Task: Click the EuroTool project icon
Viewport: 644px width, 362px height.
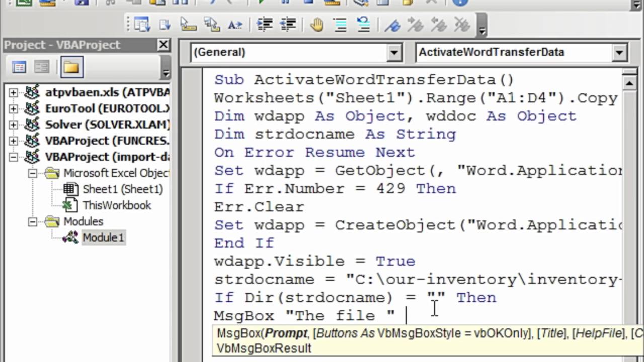Action: [x=32, y=109]
